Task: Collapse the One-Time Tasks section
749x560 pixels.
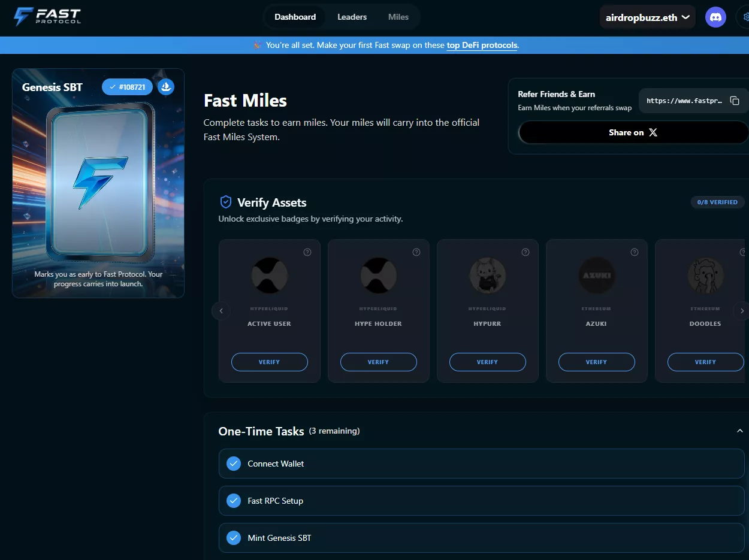Action: point(739,431)
